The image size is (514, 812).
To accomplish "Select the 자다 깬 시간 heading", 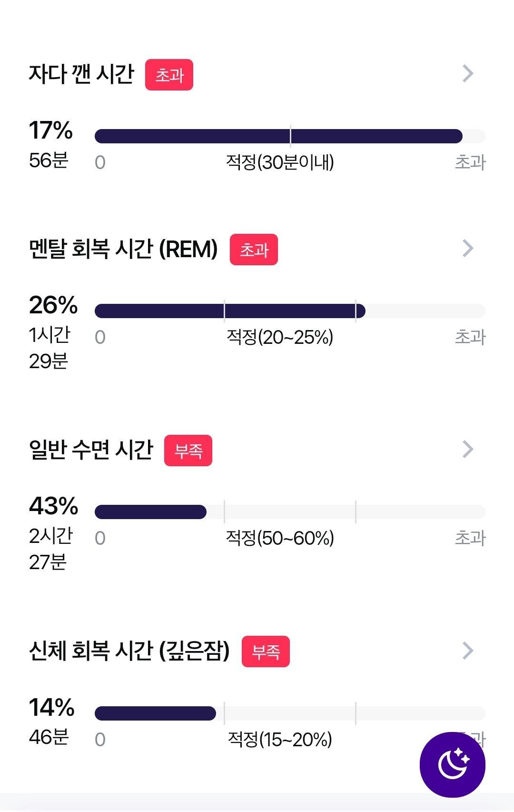I will coord(81,74).
